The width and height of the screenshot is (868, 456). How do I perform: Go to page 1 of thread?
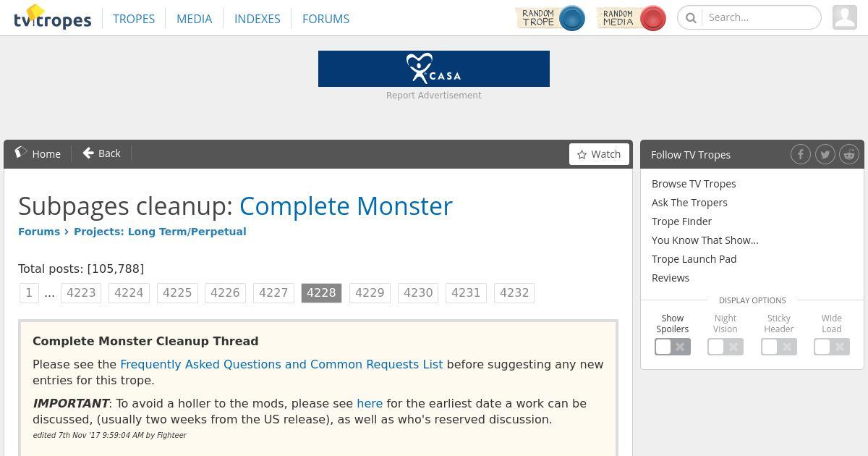pos(29,292)
